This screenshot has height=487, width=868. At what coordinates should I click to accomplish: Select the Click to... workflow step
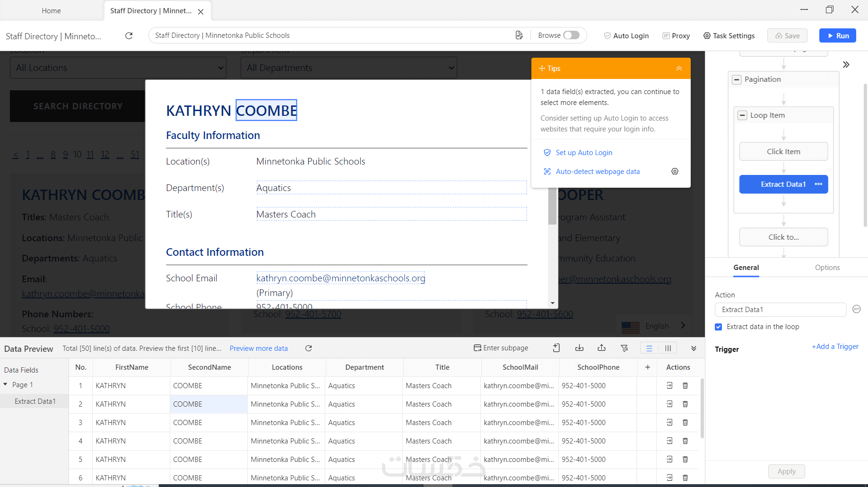point(783,237)
